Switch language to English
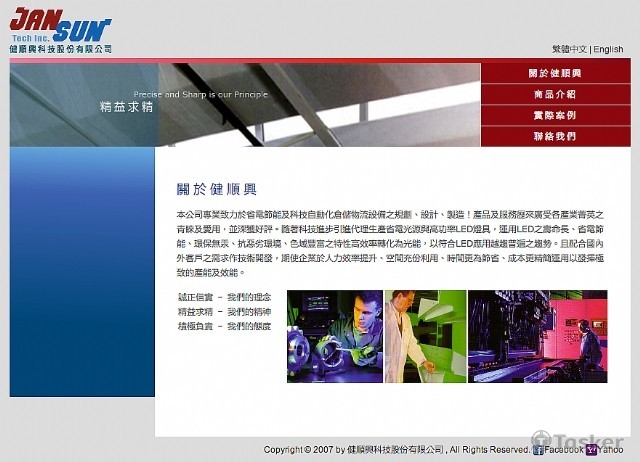The width and height of the screenshot is (640, 462). click(608, 49)
